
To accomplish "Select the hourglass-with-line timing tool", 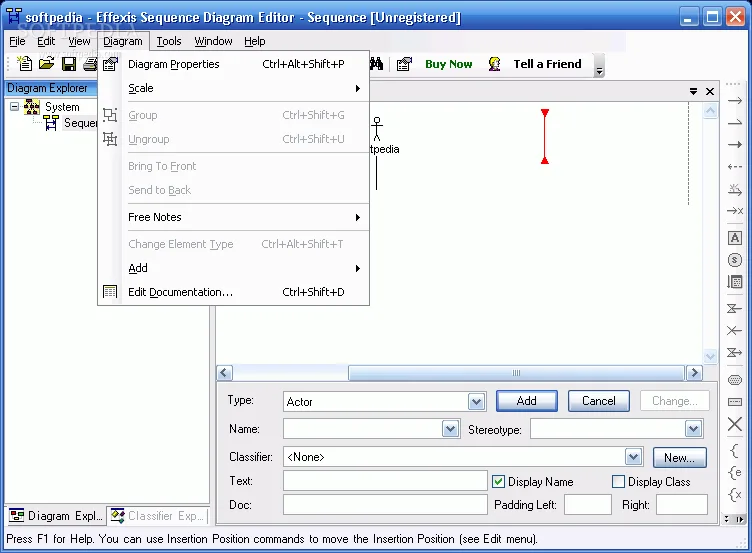I will pyautogui.click(x=735, y=308).
